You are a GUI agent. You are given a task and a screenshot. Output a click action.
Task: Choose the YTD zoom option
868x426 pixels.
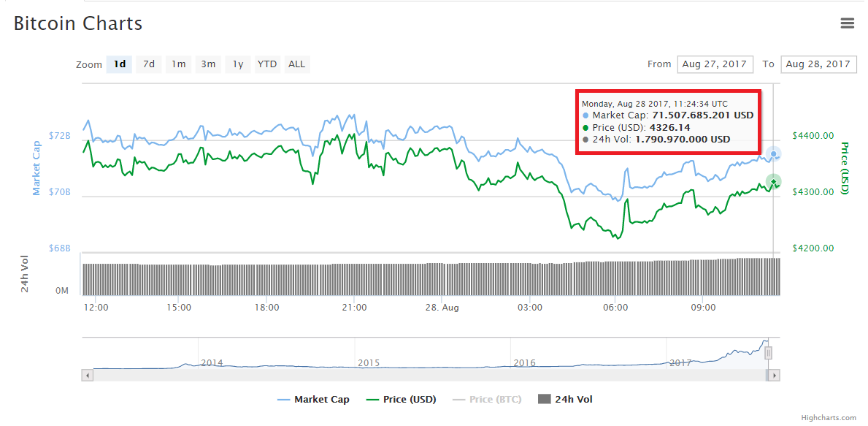[267, 64]
